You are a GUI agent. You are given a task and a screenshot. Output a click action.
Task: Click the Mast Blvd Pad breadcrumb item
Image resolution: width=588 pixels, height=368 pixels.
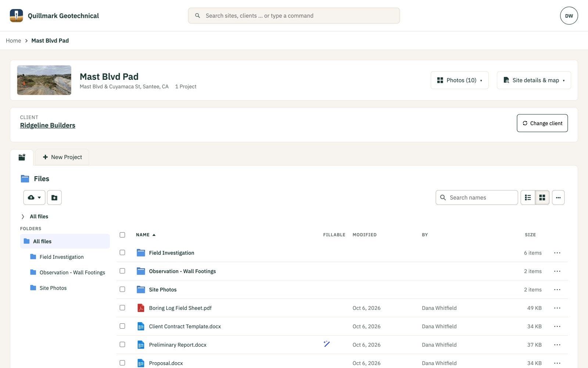pyautogui.click(x=50, y=40)
